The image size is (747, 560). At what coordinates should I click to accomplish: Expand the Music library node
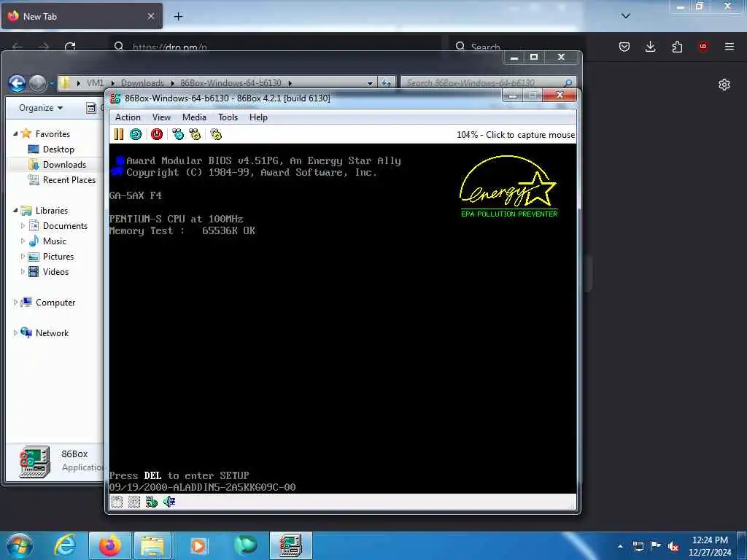pyautogui.click(x=23, y=241)
